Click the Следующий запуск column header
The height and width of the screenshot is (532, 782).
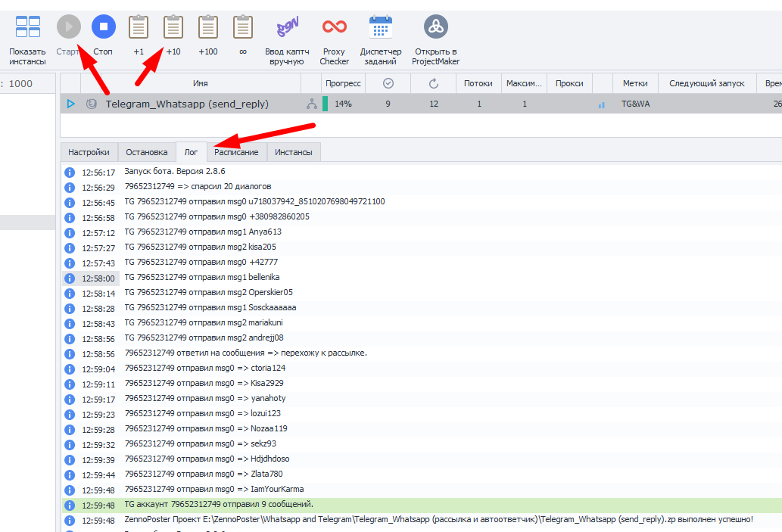[707, 83]
